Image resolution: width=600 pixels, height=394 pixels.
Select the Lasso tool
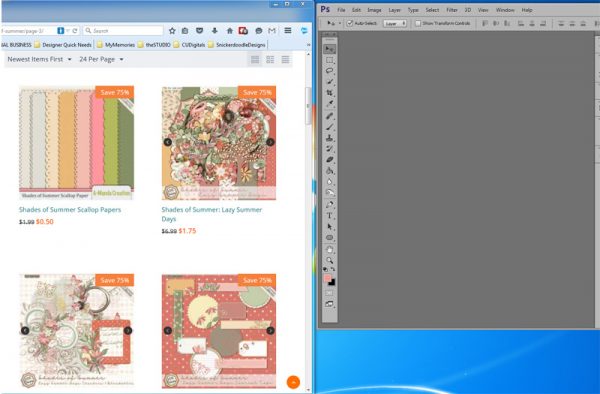click(x=329, y=71)
